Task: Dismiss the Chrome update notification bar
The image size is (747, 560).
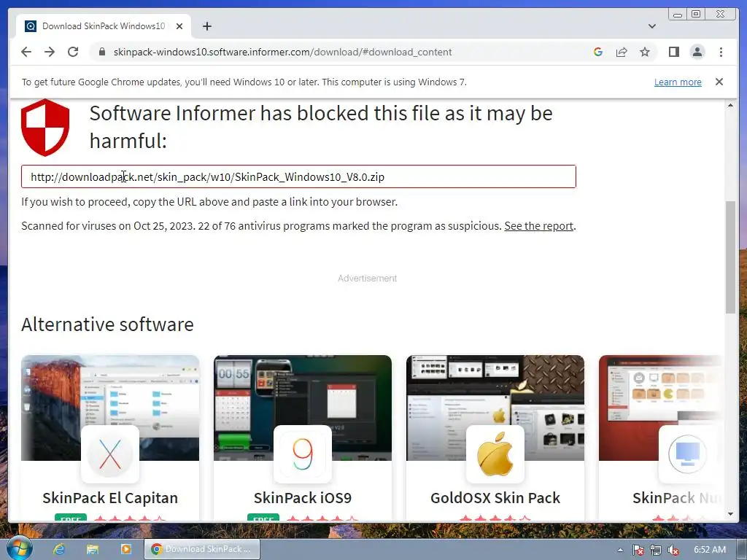Action: pos(719,82)
